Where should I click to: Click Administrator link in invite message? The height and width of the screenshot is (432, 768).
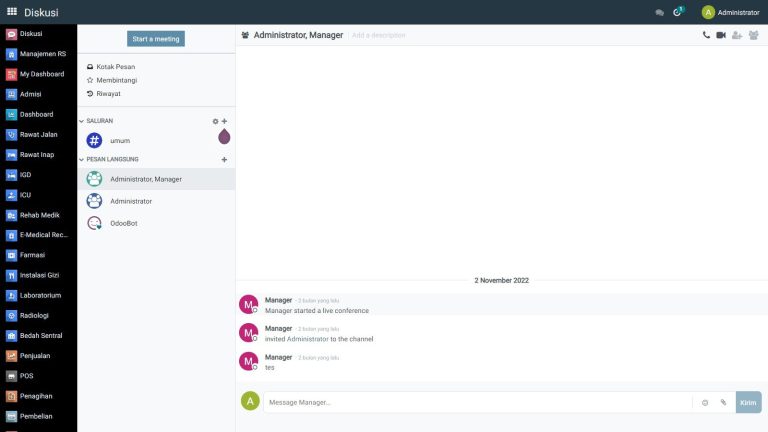tap(308, 339)
